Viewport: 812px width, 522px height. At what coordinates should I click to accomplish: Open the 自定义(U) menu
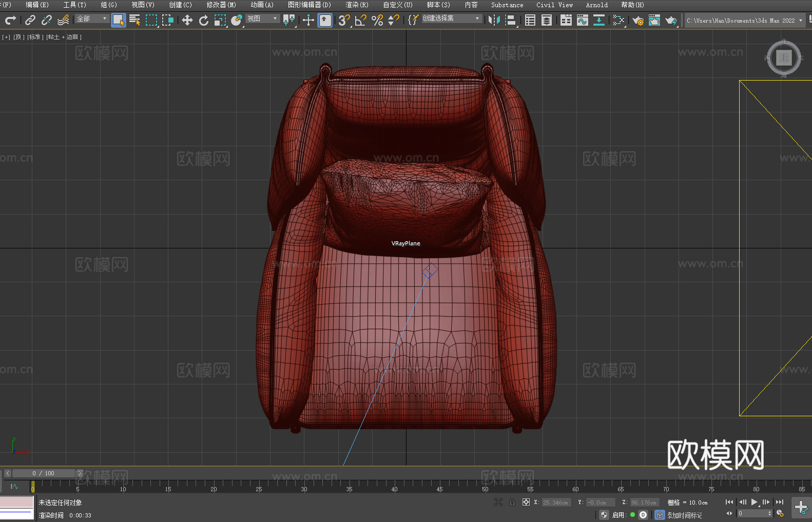(398, 5)
